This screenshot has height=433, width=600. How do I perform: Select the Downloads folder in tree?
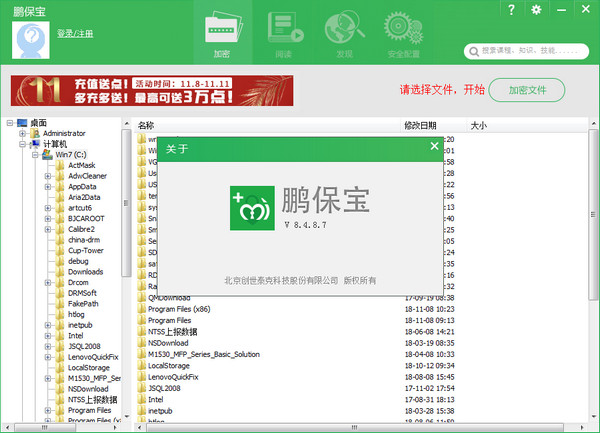click(85, 272)
